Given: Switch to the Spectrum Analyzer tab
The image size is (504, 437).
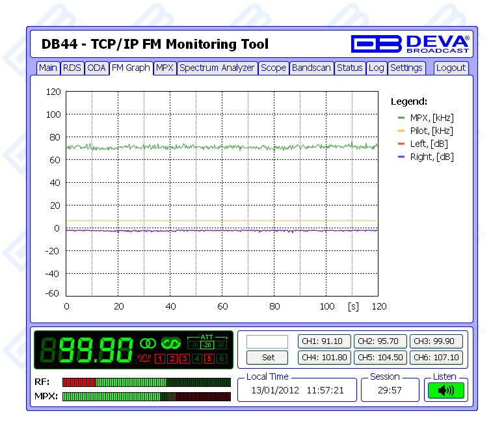Looking at the screenshot, I should (x=217, y=68).
